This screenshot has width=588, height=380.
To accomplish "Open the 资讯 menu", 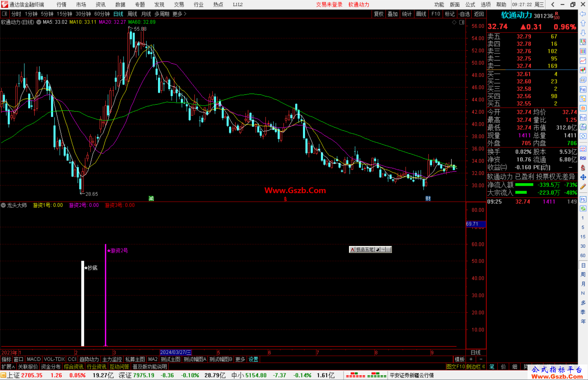I will [100, 5].
